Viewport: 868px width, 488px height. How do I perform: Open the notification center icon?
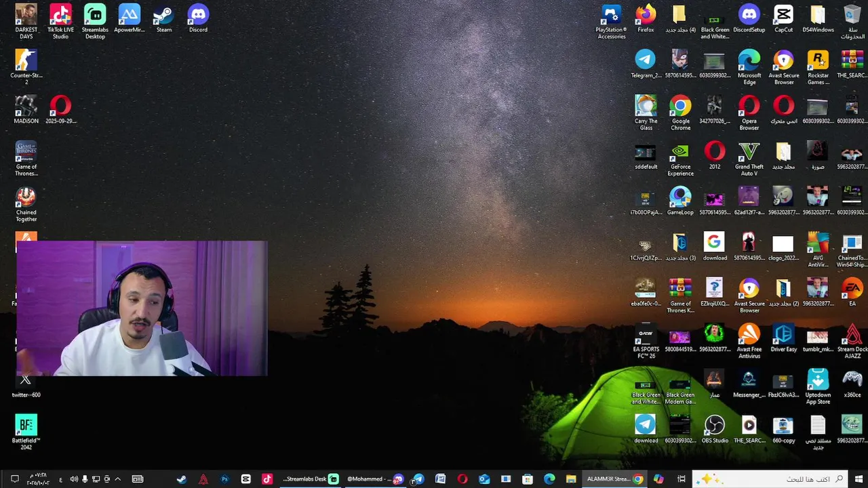(x=14, y=479)
